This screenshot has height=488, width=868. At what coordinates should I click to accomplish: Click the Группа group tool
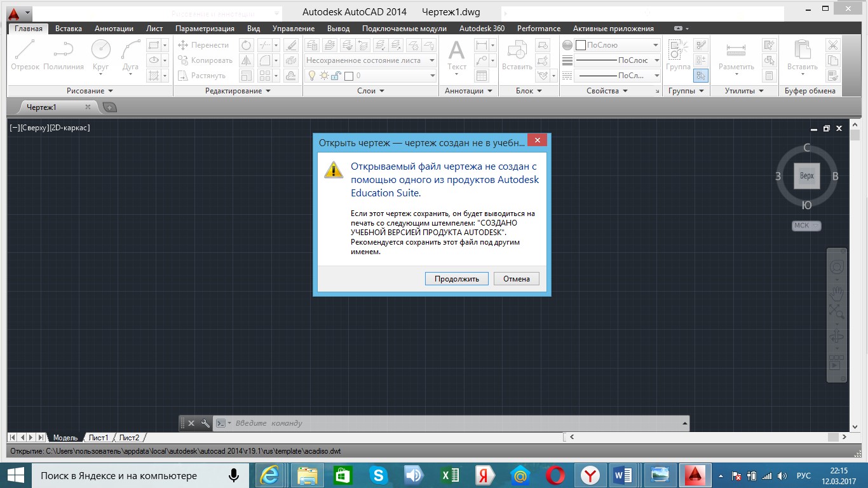[678, 55]
